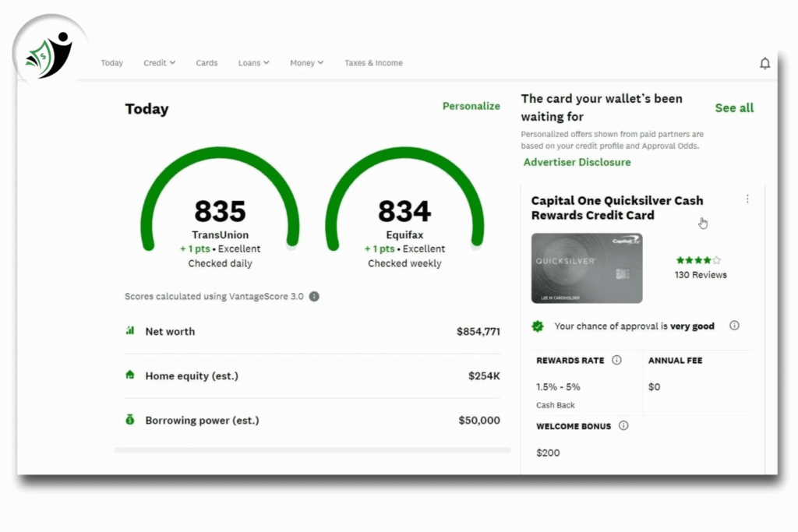This screenshot has width=798, height=532.
Task: Open the Welcome Bonus info icon
Action: tap(623, 426)
